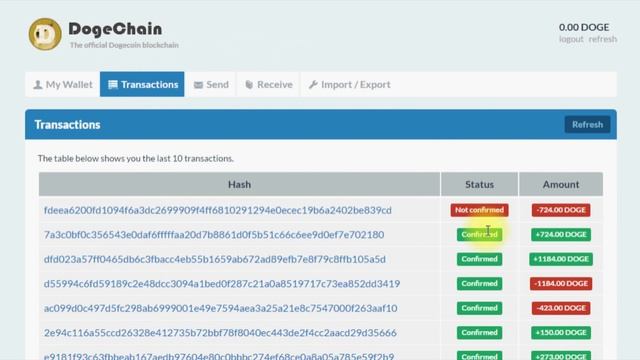Viewport: 640px width, 360px height.
Task: Click the My Wallet person icon
Action: click(38, 84)
